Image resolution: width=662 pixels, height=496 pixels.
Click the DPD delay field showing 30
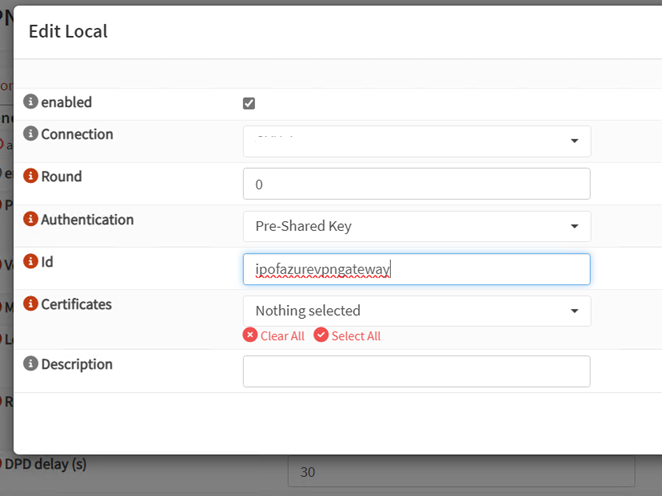tap(461, 472)
